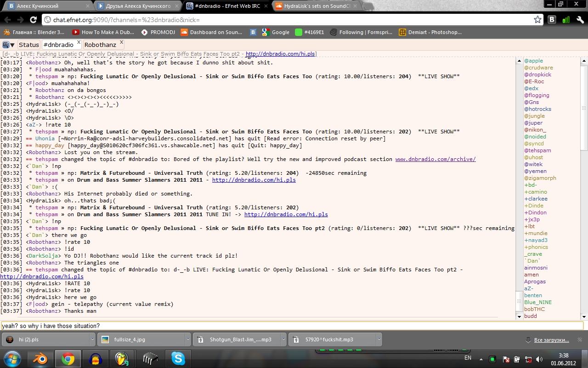Screen dimensions: 588x368
Task: Select user @zigamorph in nick list
Action: [540, 178]
